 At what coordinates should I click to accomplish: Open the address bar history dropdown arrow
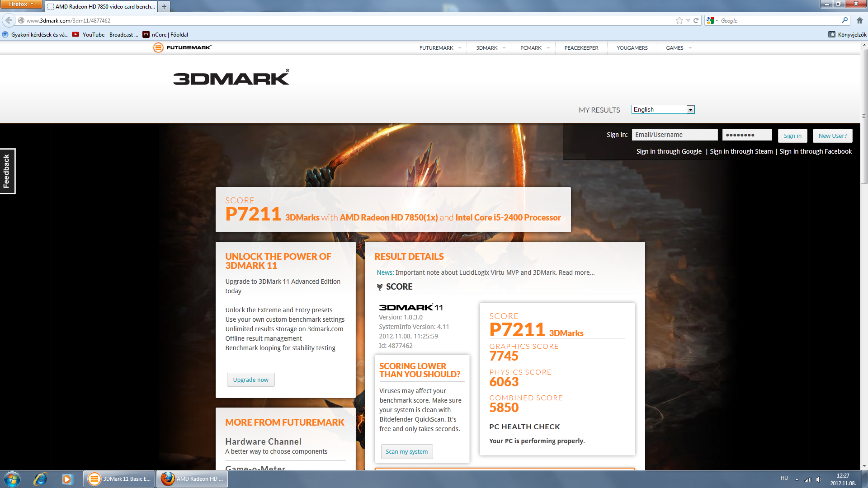(688, 20)
